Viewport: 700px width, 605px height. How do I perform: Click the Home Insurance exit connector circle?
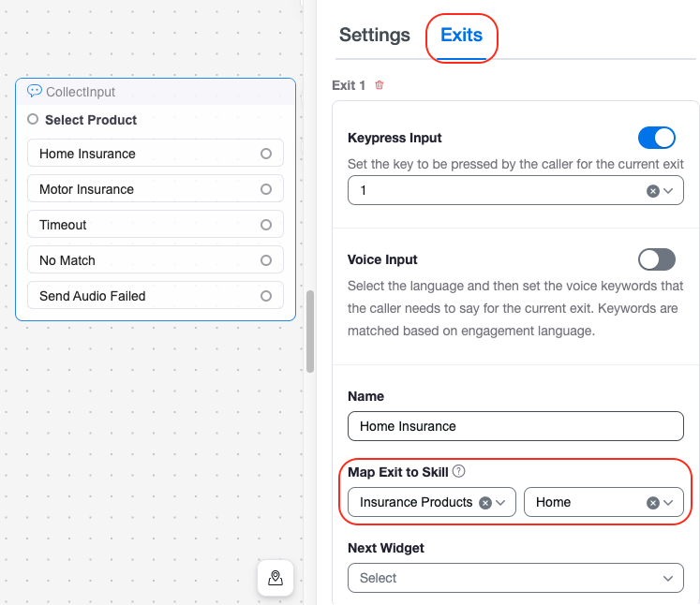point(266,154)
